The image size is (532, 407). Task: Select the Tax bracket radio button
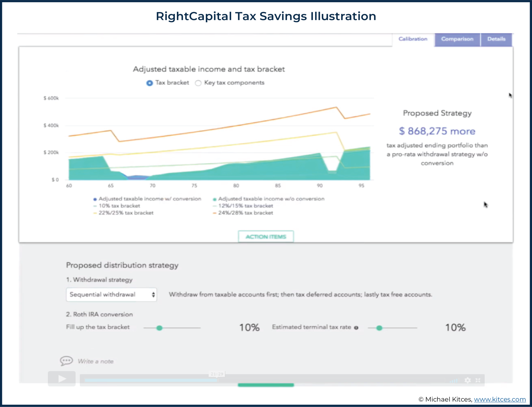coord(149,83)
